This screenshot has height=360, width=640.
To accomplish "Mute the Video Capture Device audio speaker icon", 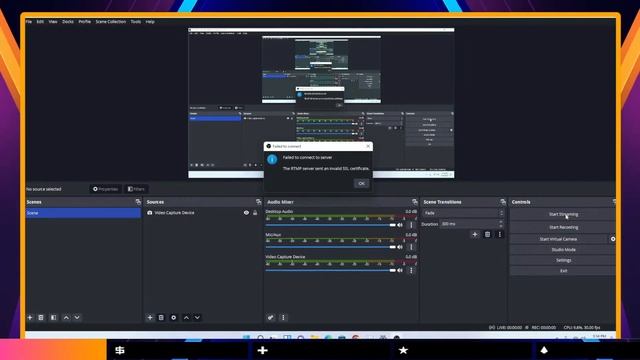I will pyautogui.click(x=400, y=270).
